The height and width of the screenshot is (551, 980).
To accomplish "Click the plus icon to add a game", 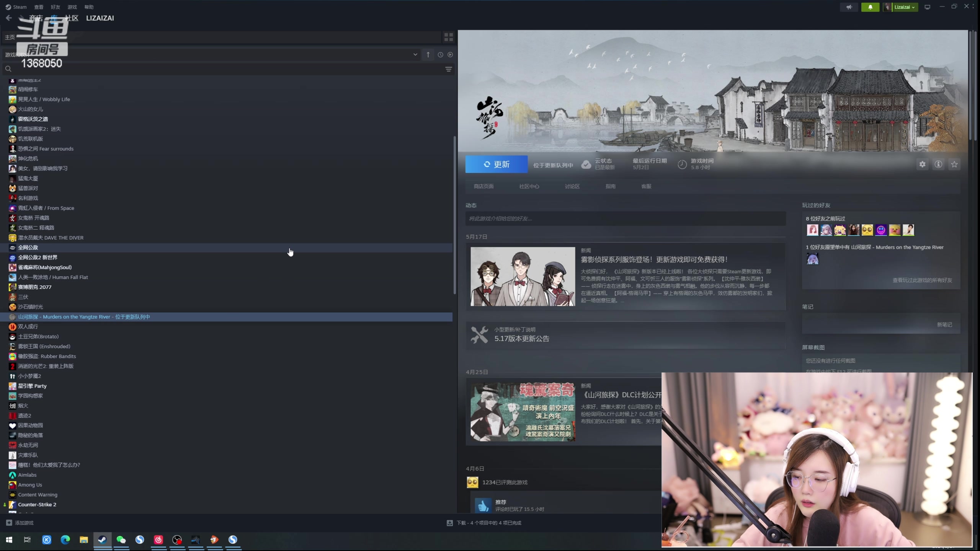I will pyautogui.click(x=9, y=523).
